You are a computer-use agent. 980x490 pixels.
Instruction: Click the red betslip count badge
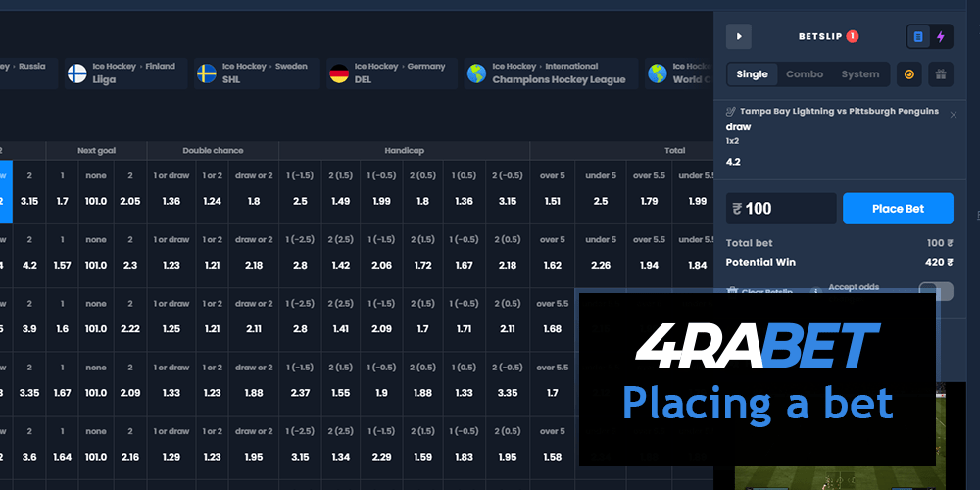click(x=853, y=37)
